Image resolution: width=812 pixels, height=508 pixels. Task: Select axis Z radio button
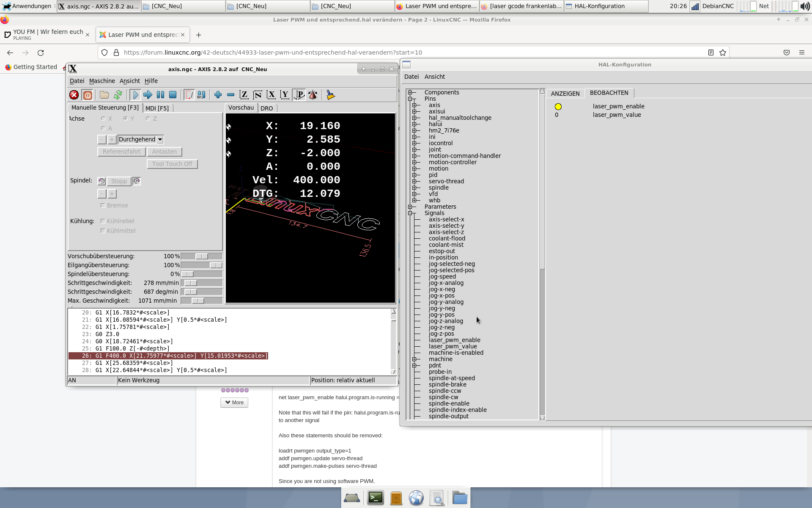[148, 119]
